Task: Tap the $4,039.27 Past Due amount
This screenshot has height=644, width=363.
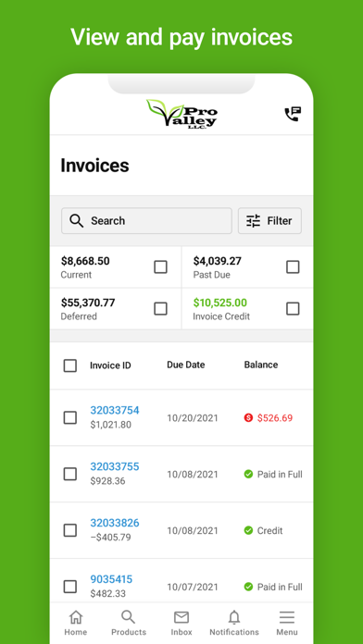Action: pyautogui.click(x=218, y=261)
